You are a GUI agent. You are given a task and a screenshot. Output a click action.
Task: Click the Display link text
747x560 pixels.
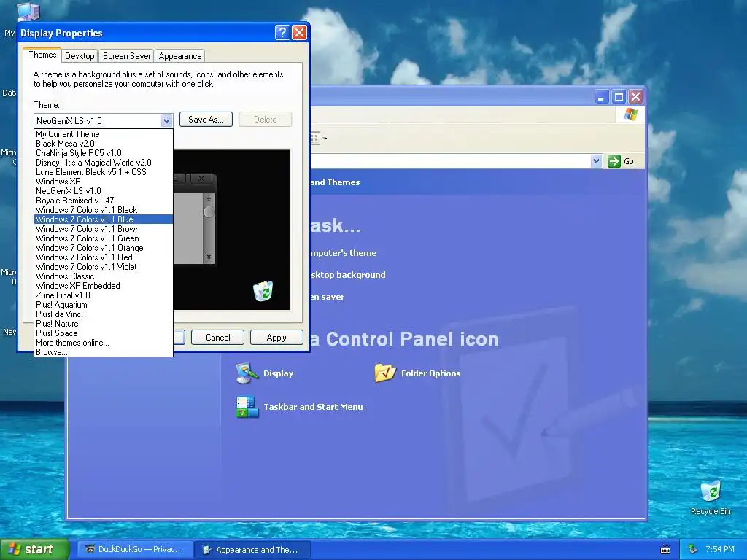[278, 373]
